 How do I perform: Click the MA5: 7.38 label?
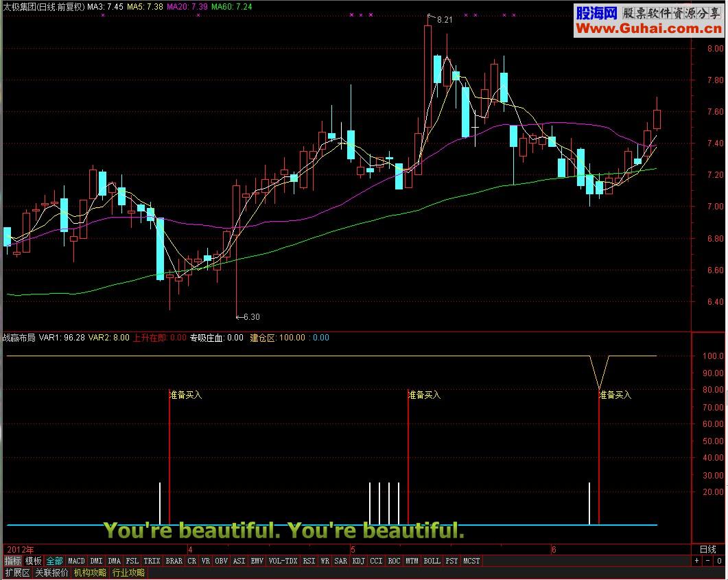[x=145, y=6]
